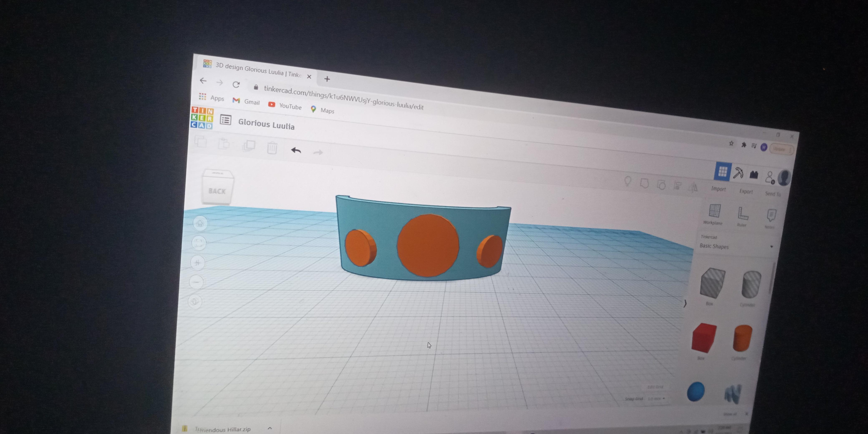This screenshot has height=434, width=868.
Task: Open the Chrome profile W avatar
Action: click(x=764, y=147)
